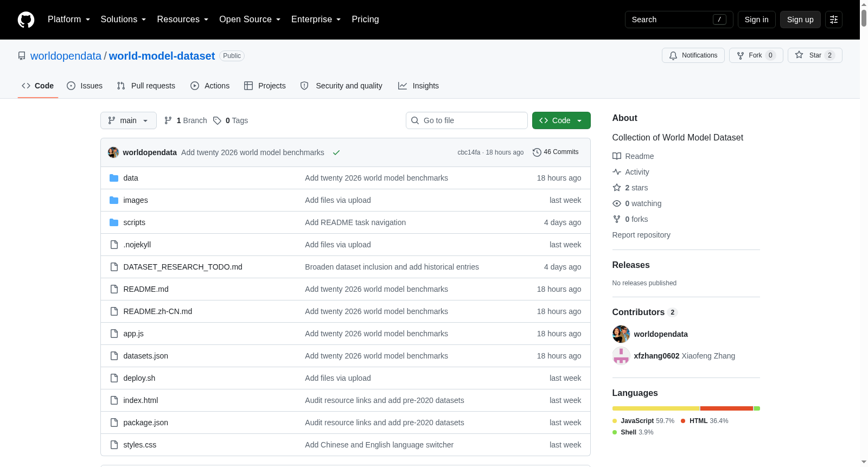Image resolution: width=868 pixels, height=467 pixels.
Task: Open the 'Add README task navigation' commit message
Action: pyautogui.click(x=355, y=222)
